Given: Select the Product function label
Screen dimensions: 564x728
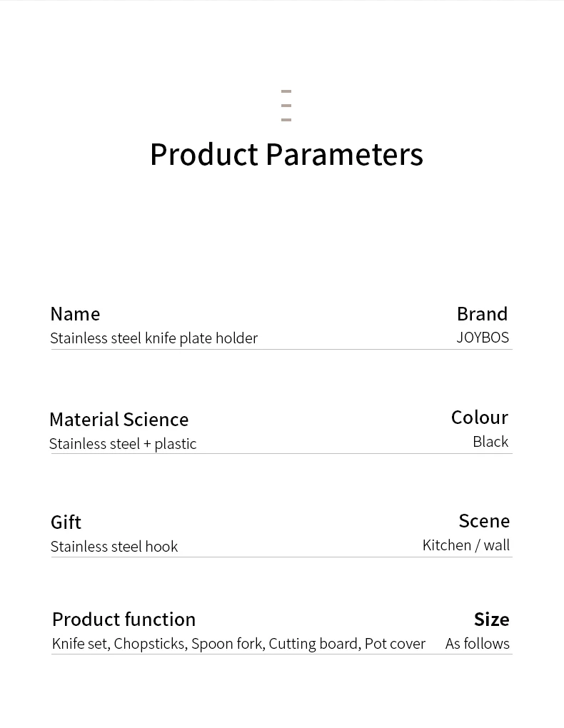Looking at the screenshot, I should pyautogui.click(x=124, y=620).
